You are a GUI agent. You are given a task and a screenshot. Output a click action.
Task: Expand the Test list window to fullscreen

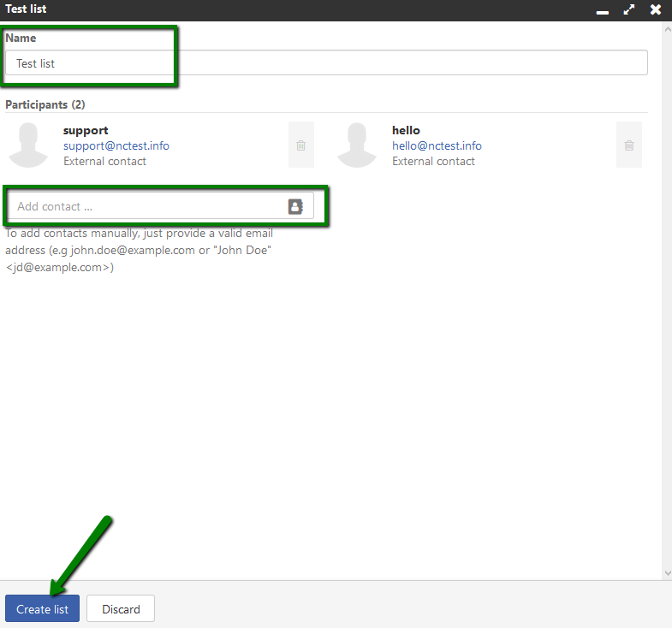[629, 9]
